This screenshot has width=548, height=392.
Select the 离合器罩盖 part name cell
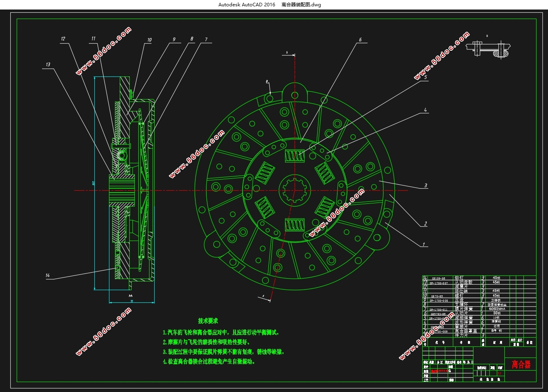pyautogui.click(x=466, y=331)
